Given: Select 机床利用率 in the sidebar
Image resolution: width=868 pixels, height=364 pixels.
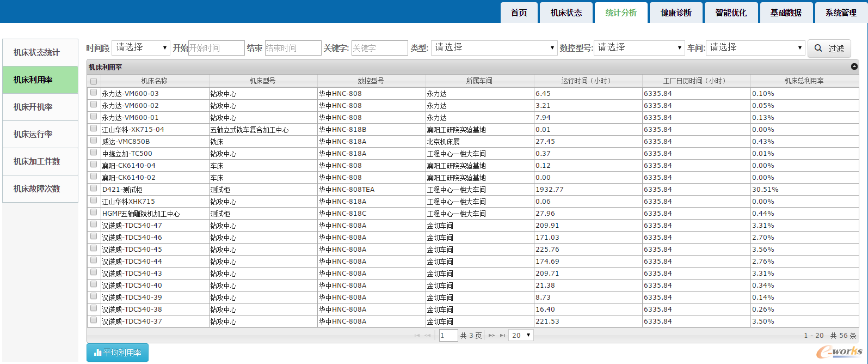Looking at the screenshot, I should 40,80.
